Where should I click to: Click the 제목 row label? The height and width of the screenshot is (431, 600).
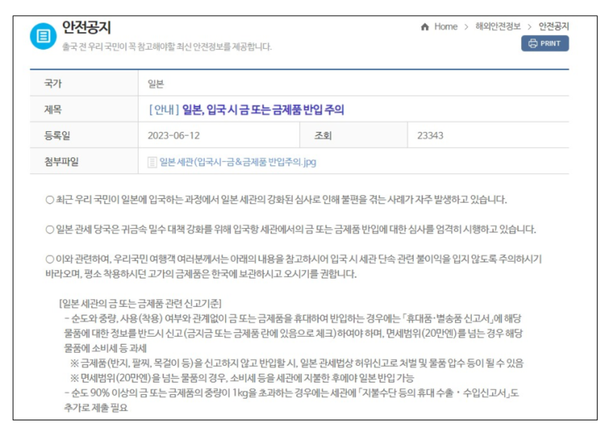54,109
